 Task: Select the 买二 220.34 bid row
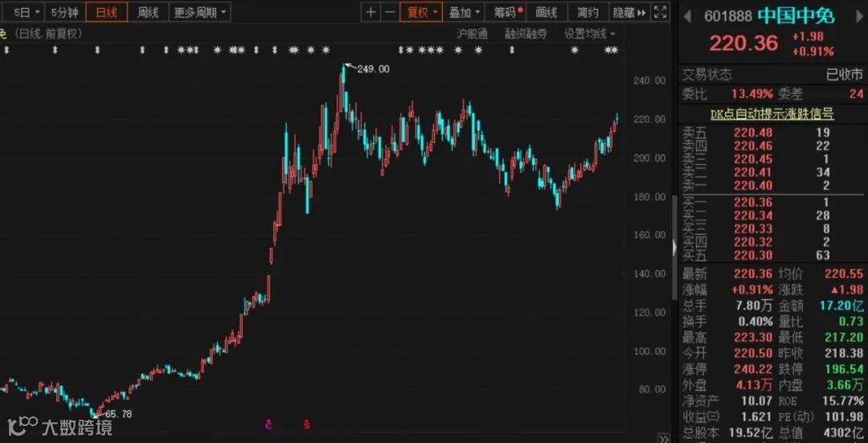click(x=772, y=215)
